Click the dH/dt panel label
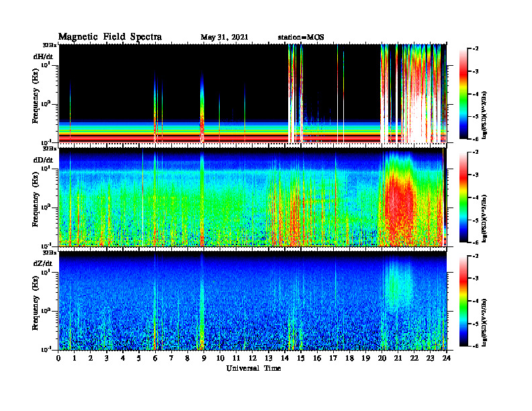This screenshot has height=411, width=532. coord(43,56)
